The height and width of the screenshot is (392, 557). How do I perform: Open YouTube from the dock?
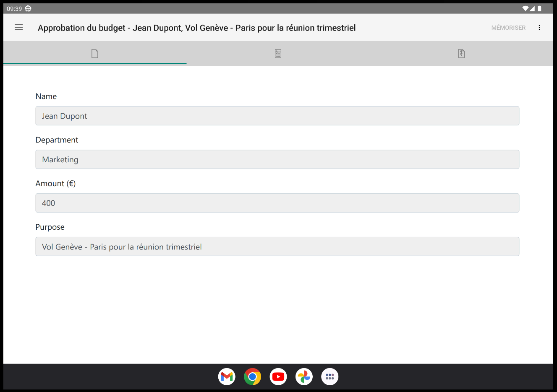(278, 376)
